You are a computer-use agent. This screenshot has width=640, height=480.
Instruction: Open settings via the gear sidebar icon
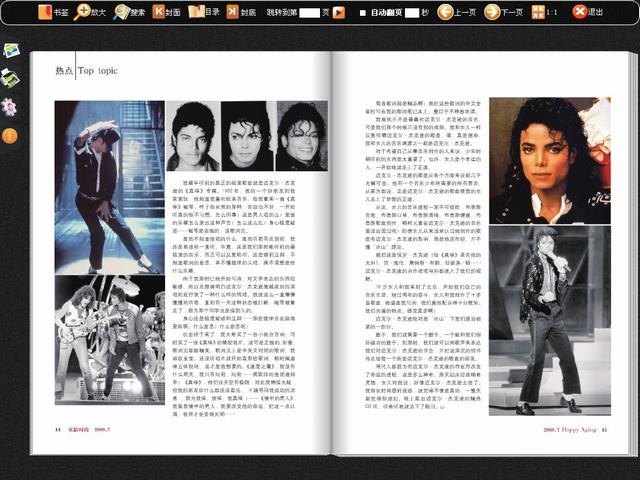tap(9, 107)
